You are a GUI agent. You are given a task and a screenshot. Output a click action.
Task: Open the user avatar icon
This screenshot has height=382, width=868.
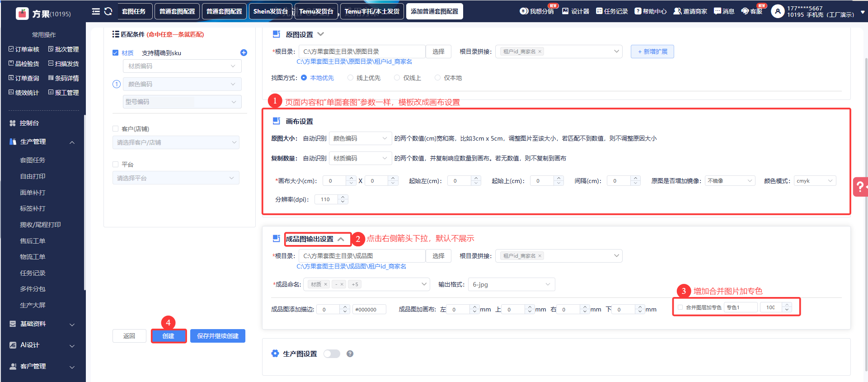[778, 11]
